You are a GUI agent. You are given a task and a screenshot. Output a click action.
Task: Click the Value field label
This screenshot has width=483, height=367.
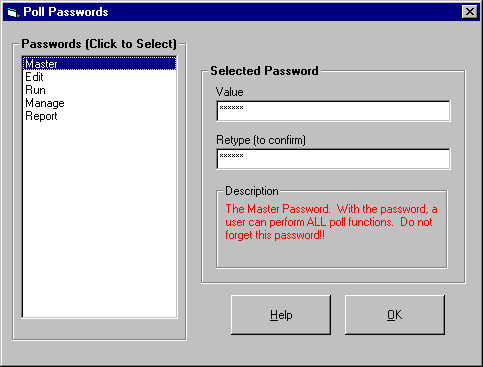coord(229,92)
